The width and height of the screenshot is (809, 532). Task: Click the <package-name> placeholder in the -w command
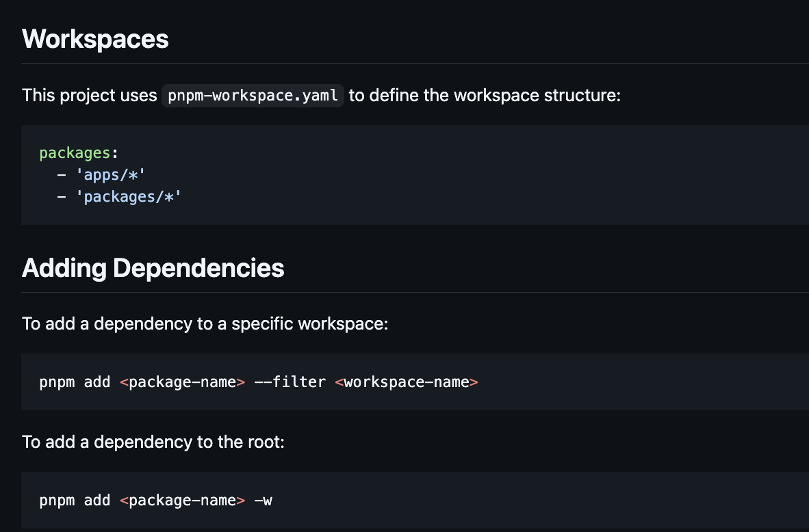[181, 500]
